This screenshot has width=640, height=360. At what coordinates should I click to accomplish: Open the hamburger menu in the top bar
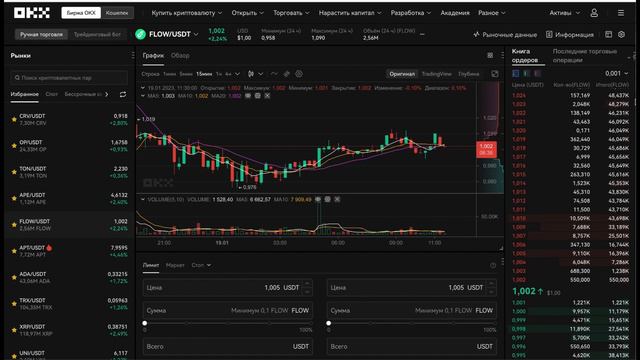(x=621, y=13)
